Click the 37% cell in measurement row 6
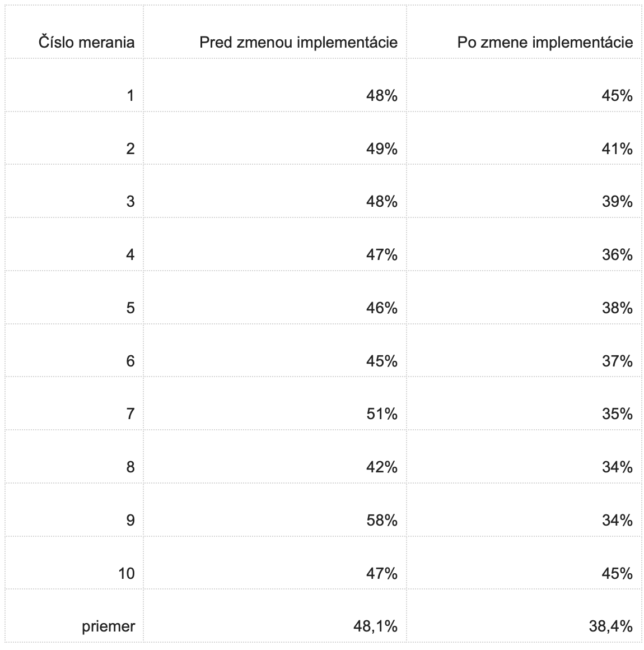Image resolution: width=644 pixels, height=650 pixels. pyautogui.click(x=524, y=350)
